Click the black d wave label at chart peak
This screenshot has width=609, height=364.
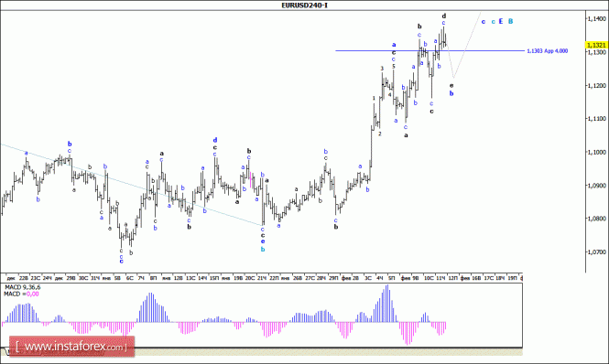[443, 16]
